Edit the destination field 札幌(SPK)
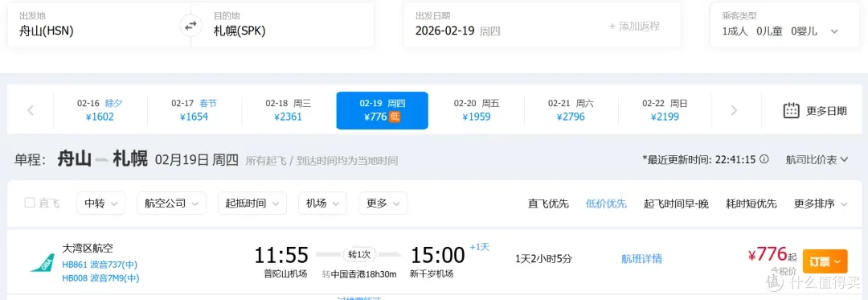868x300 pixels. coord(282,25)
